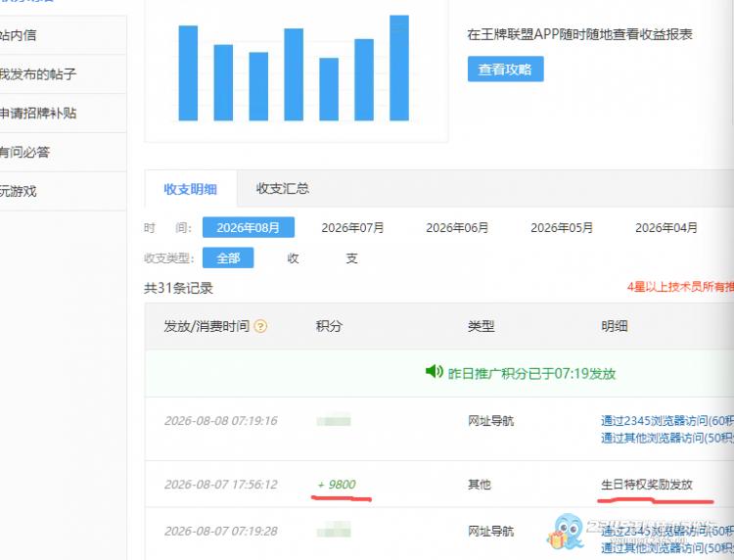Screen dimensions: 734x560
Task: Click the help question mark beside 发放/消费时间
Action: [260, 326]
